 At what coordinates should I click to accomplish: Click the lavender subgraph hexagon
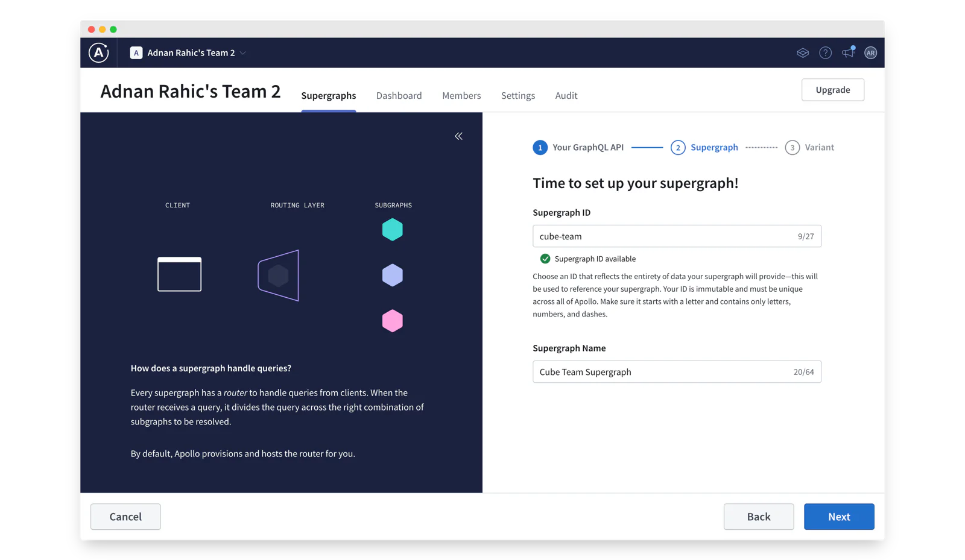[393, 275]
